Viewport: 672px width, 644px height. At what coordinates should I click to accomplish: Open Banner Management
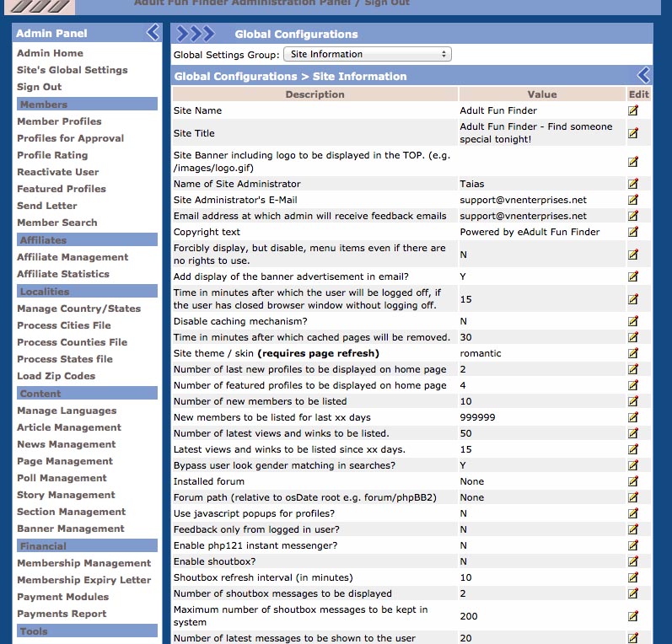[x=71, y=529]
